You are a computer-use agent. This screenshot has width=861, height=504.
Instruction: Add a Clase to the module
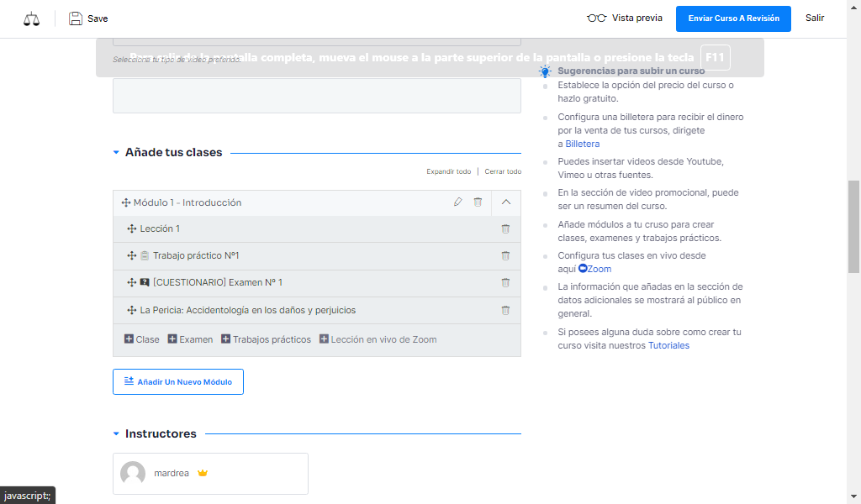coord(141,339)
